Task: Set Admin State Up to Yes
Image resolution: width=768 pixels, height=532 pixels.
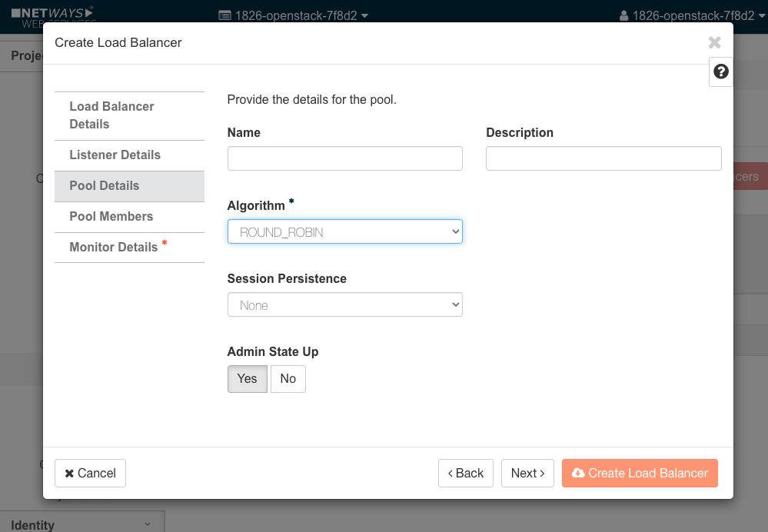Action: pyautogui.click(x=247, y=378)
